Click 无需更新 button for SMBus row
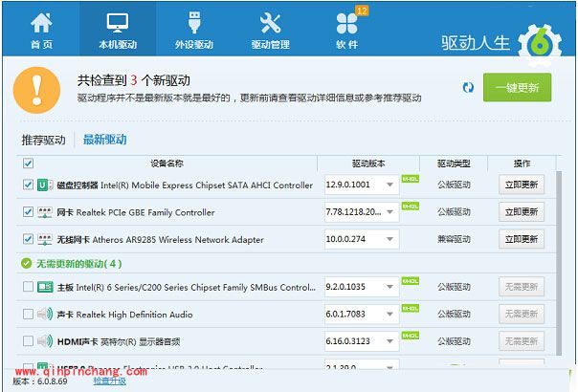Screen dimensions: 578x392 click(522, 287)
